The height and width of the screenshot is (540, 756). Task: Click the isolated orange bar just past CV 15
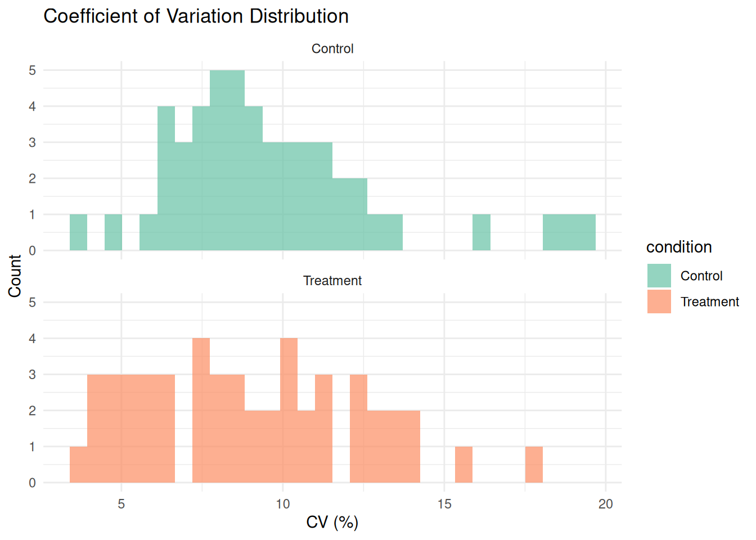(x=463, y=465)
